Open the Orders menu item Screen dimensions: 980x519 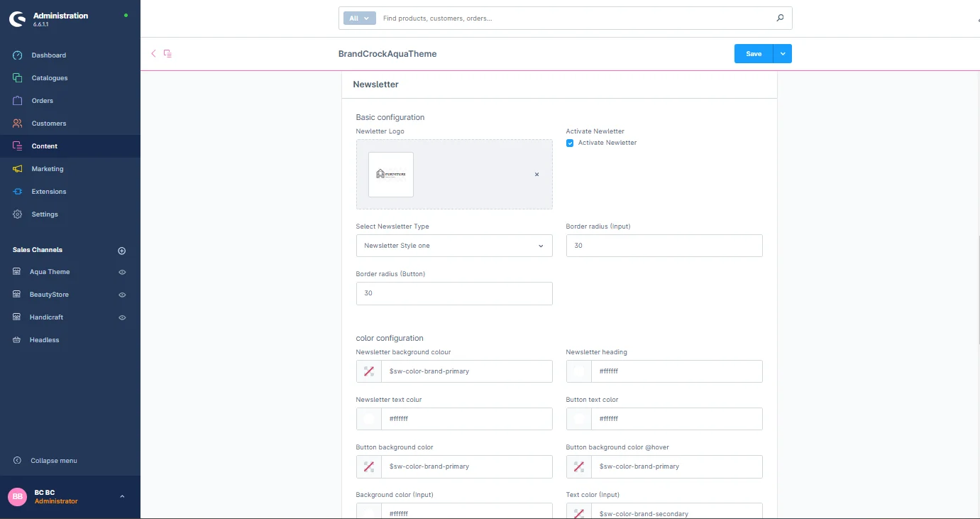(x=42, y=101)
